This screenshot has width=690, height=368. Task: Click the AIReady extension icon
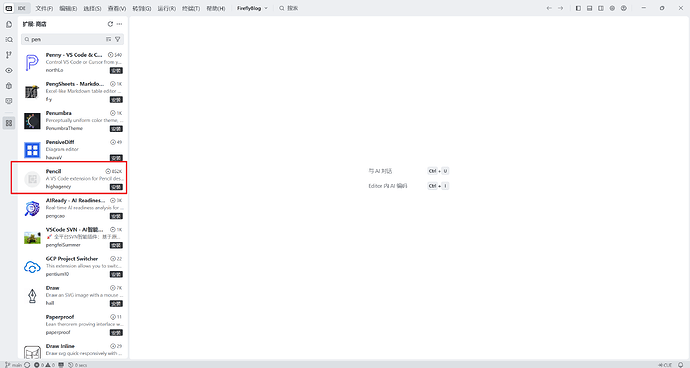32,209
